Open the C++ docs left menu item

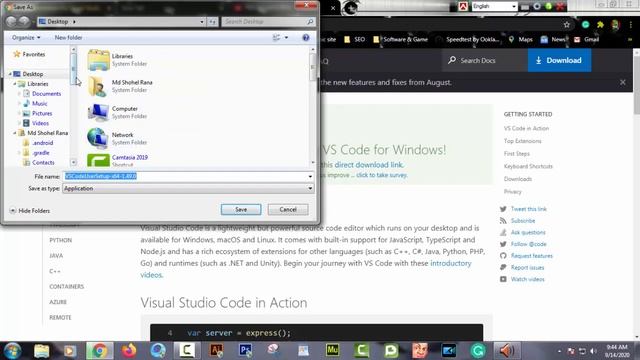(55, 271)
